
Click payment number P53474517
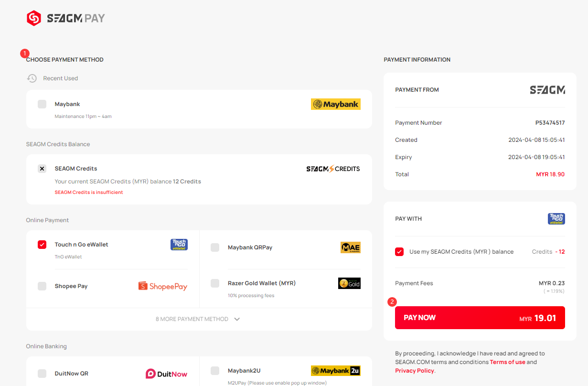550,123
